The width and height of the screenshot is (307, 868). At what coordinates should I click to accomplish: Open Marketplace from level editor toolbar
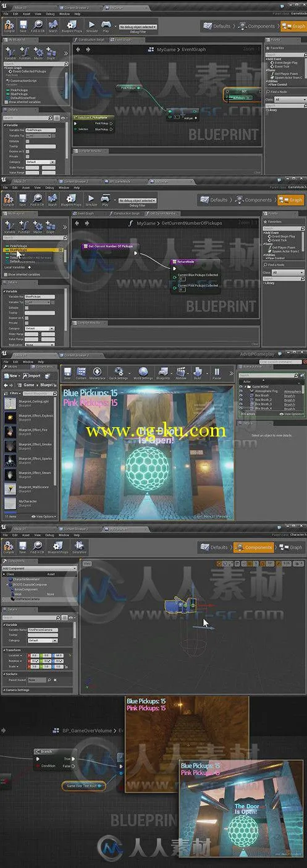pos(98,375)
